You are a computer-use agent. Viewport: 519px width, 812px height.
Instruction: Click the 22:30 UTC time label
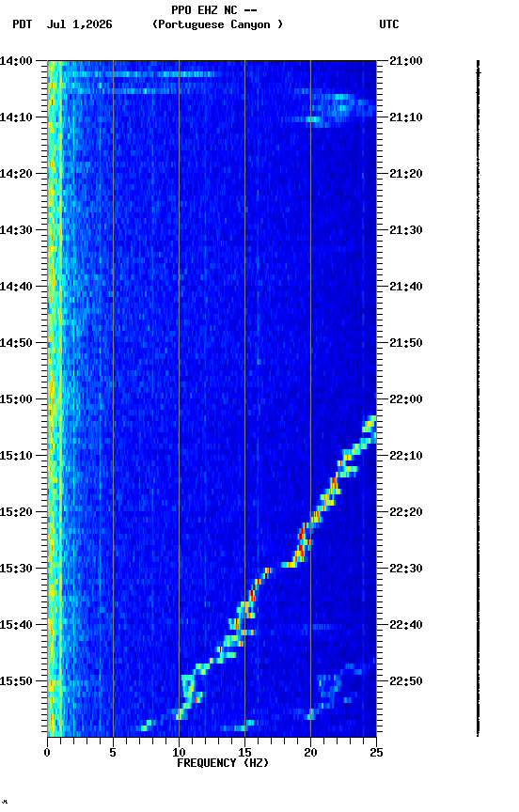tap(406, 570)
